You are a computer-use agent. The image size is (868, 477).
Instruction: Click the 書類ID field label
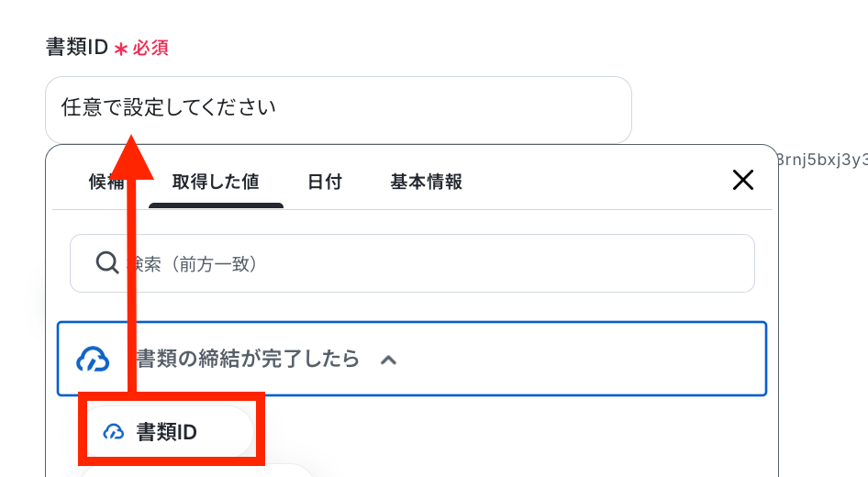coord(77,48)
